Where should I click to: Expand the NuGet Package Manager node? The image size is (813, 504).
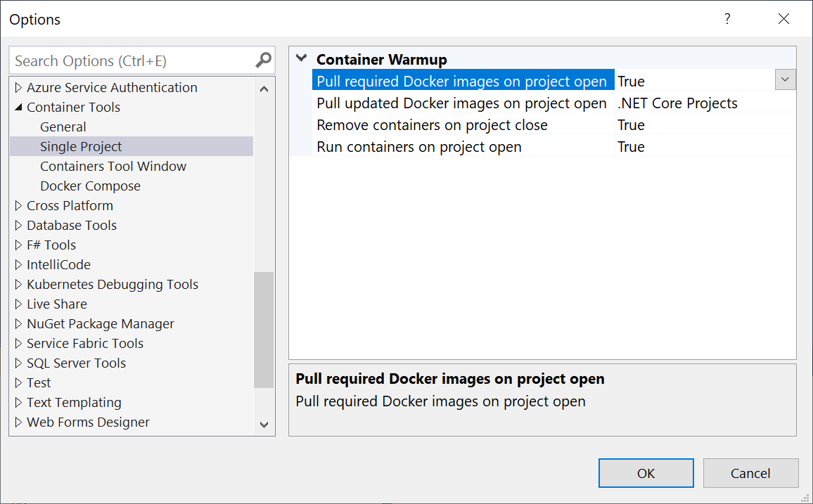18,323
